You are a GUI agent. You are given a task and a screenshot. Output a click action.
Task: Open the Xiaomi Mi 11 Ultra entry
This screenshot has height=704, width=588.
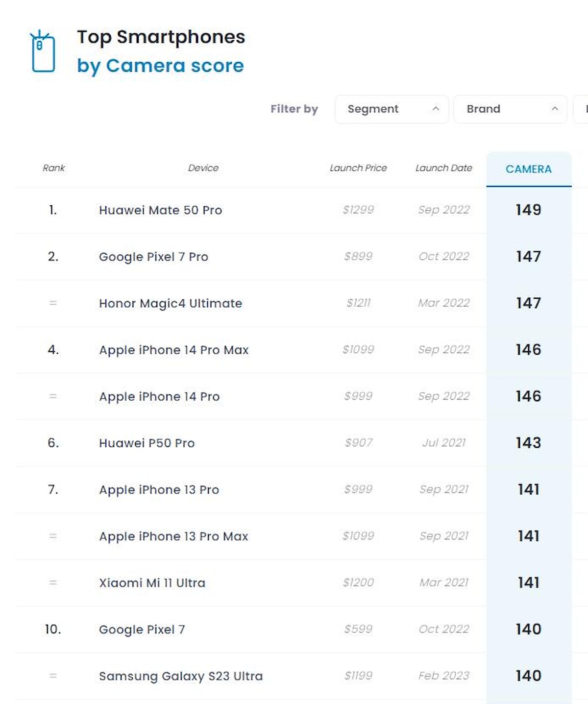tap(152, 583)
